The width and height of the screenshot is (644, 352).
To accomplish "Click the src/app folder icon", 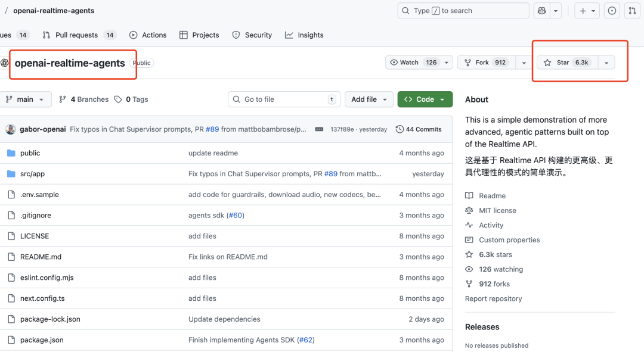I will tap(11, 174).
